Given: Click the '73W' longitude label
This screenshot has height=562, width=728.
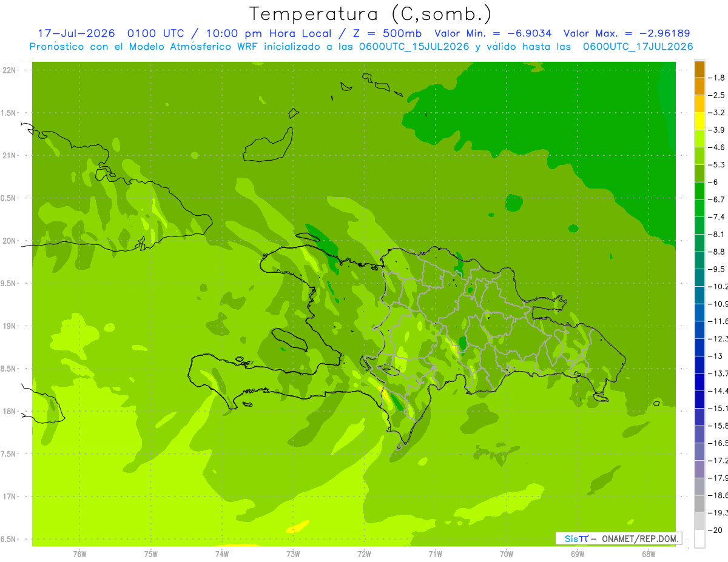Looking at the screenshot, I should (293, 554).
